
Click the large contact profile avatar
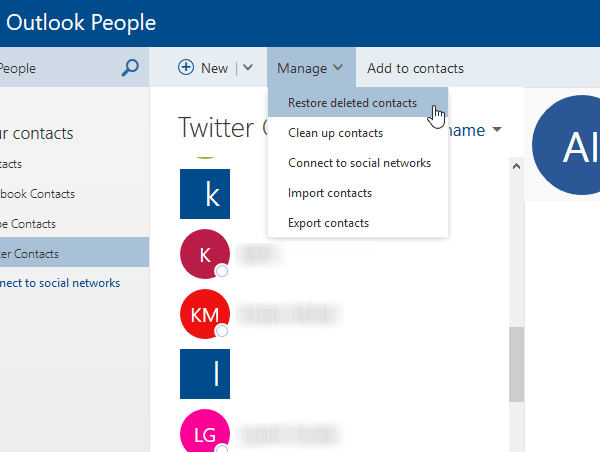566,145
